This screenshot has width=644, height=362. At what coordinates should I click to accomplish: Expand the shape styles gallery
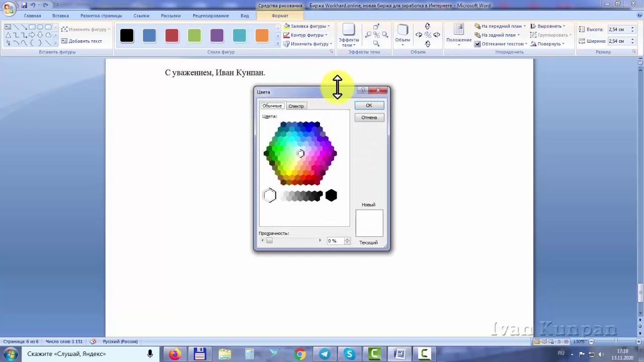click(277, 44)
